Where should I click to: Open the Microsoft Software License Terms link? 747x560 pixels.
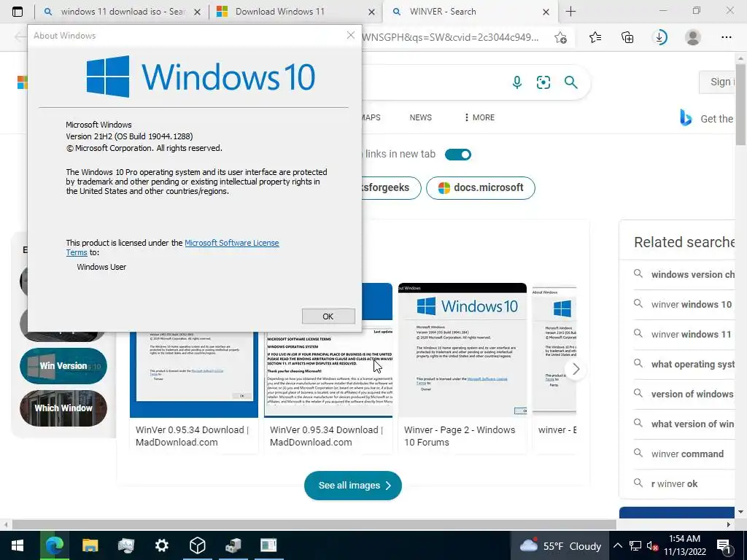(231, 243)
